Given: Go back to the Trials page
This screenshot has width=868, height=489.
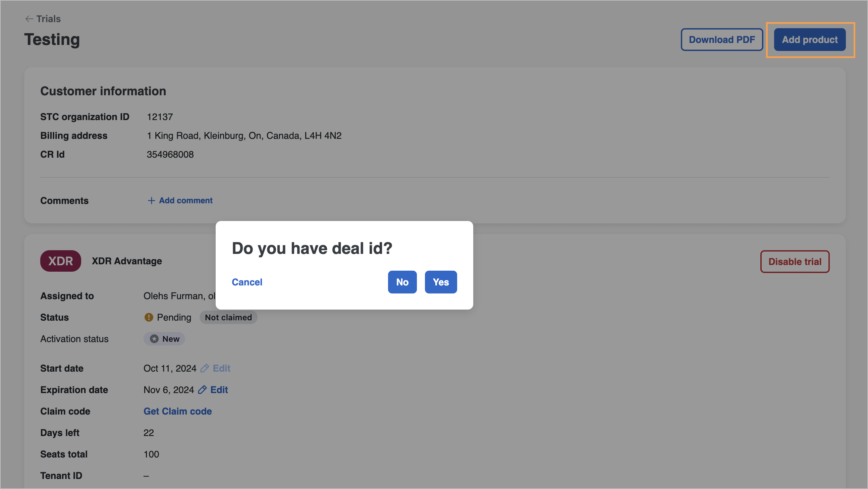Looking at the screenshot, I should (x=49, y=19).
